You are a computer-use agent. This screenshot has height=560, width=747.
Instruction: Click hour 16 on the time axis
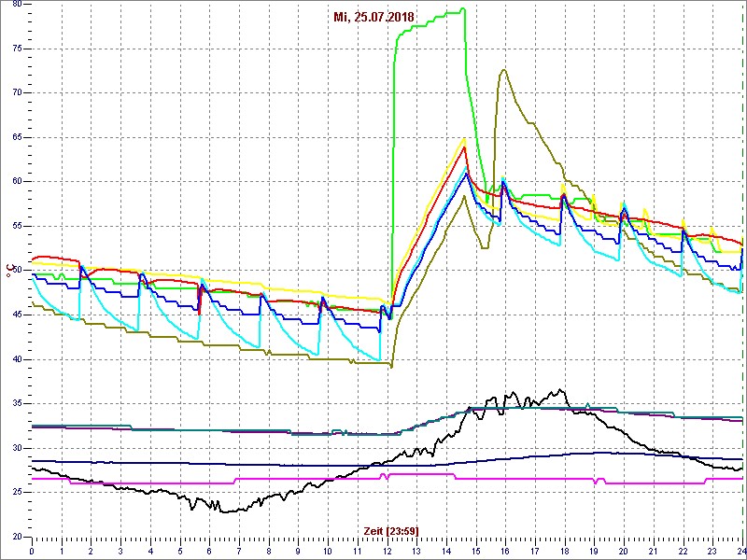point(506,552)
